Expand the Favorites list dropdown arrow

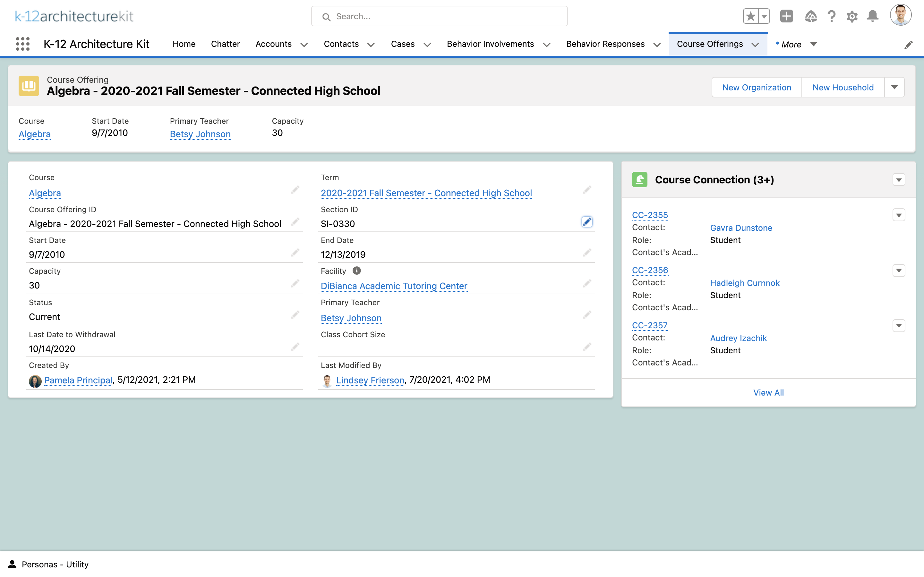764,16
